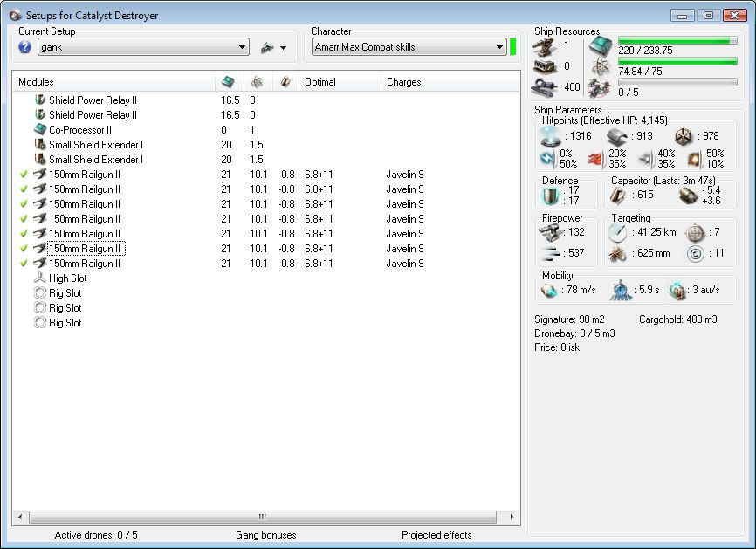Image resolution: width=756 pixels, height=549 pixels.
Task: Click the structure hitpoints icon showing 978
Action: 684,136
